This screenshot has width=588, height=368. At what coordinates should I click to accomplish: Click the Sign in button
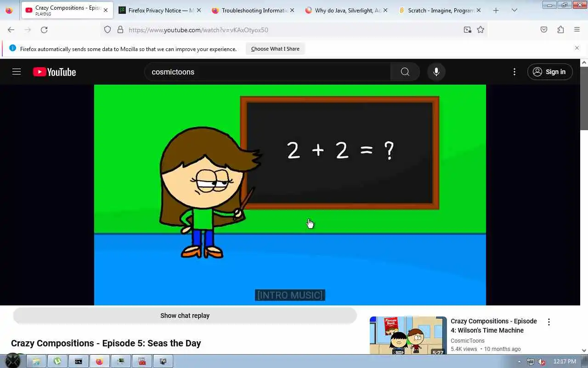[x=550, y=72]
